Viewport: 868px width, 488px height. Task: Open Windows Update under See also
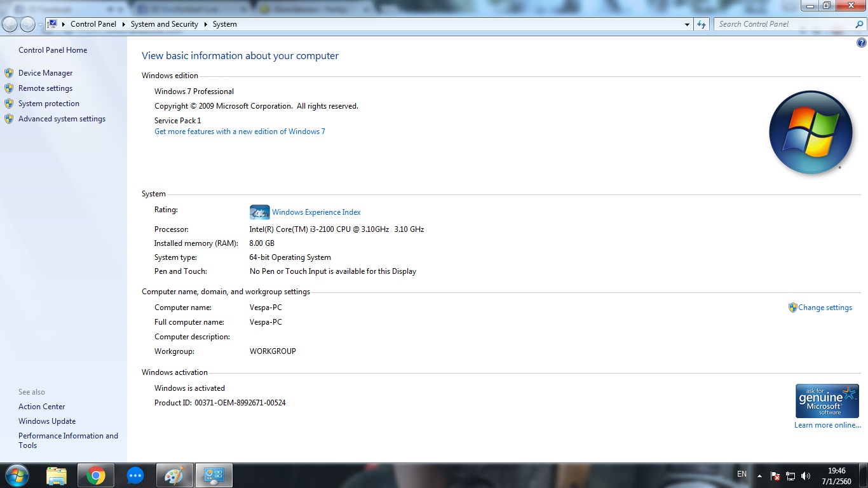(47, 421)
